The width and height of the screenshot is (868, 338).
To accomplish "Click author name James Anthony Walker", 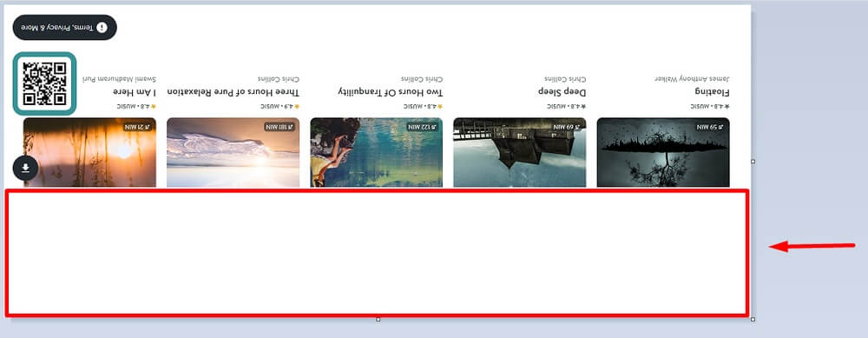I will tap(692, 79).
